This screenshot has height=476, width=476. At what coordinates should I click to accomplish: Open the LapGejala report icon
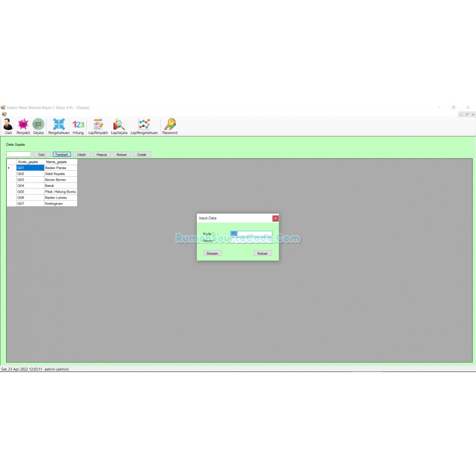[x=119, y=126]
